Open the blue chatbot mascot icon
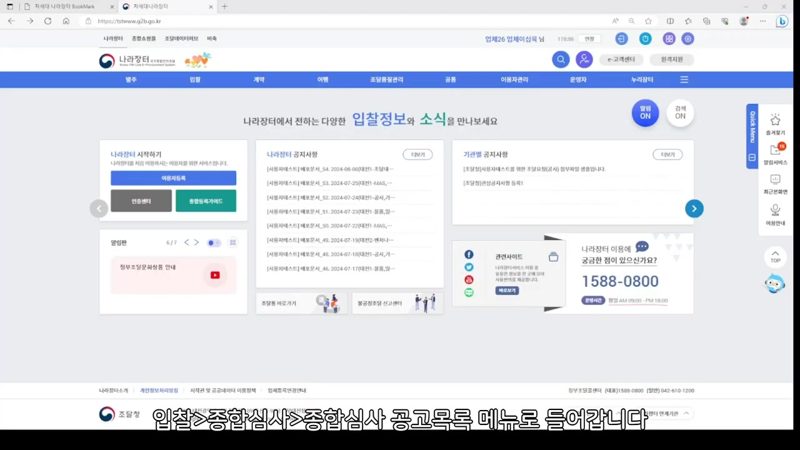 pyautogui.click(x=774, y=284)
